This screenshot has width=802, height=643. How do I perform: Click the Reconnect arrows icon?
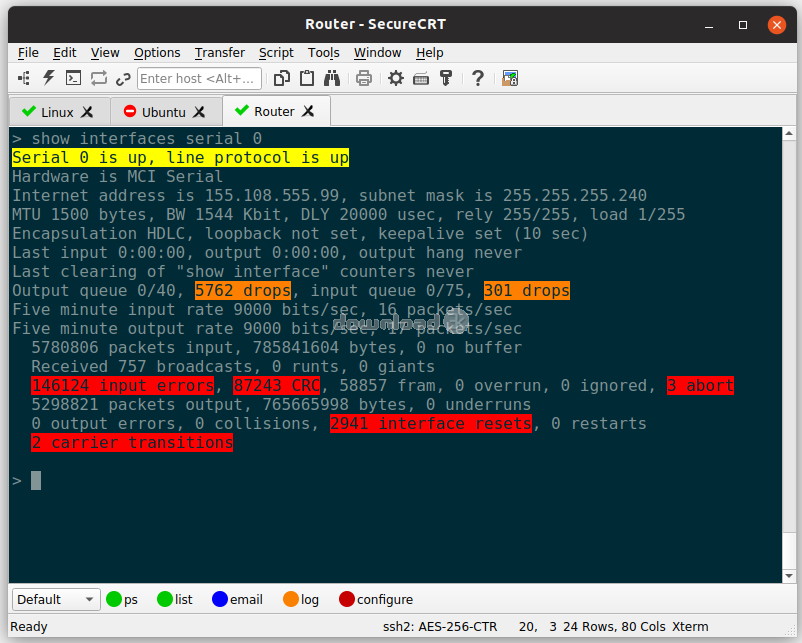(99, 78)
